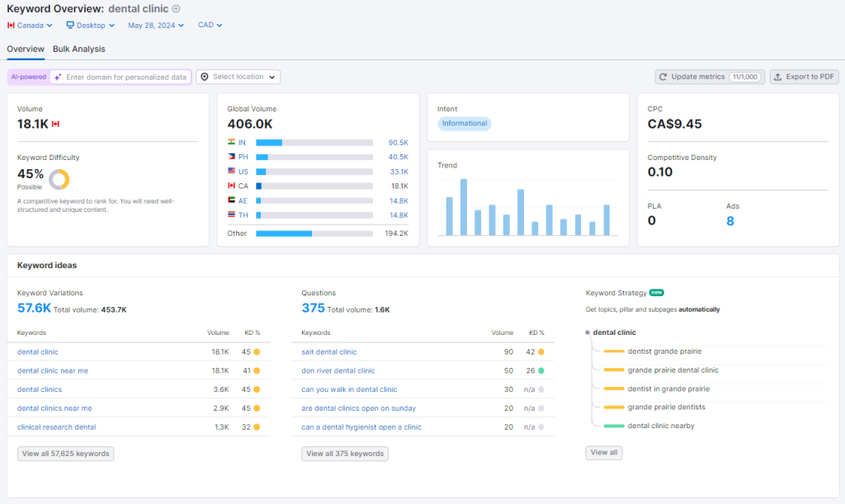Open the CAD currency dropdown
This screenshot has height=504, width=845.
pos(210,25)
